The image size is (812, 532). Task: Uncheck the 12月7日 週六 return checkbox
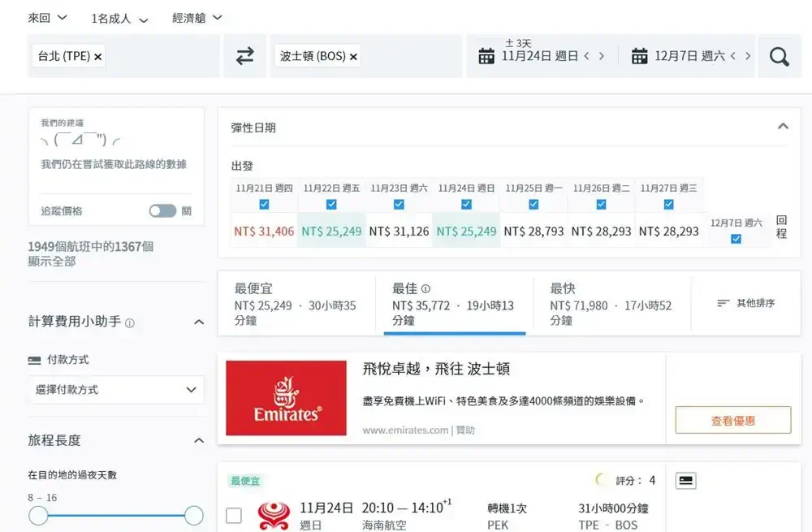tap(736, 239)
